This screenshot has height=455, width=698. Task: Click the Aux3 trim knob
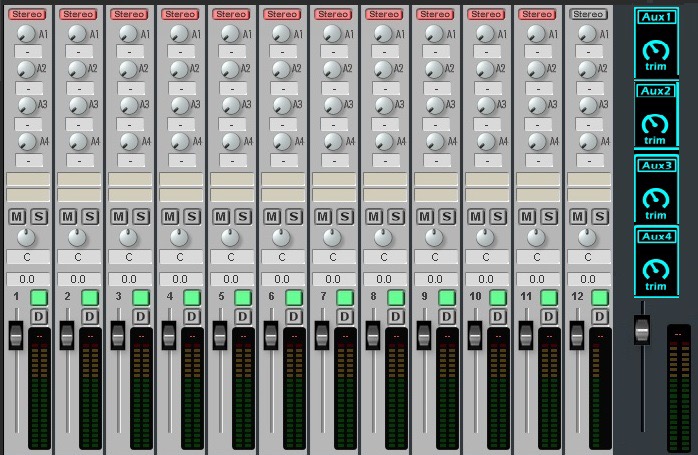656,197
